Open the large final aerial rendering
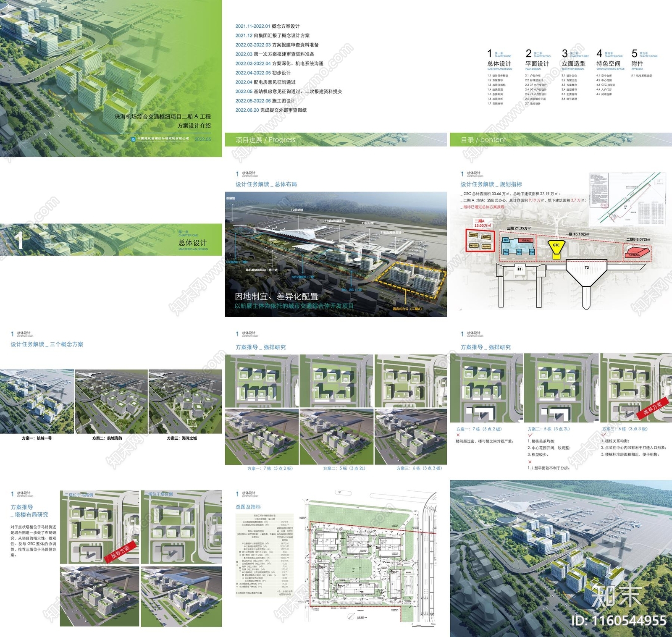 coord(561,558)
